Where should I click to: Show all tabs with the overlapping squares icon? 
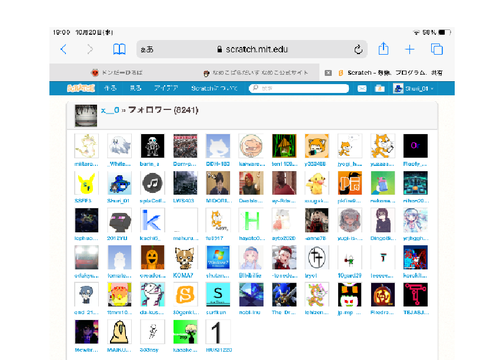(x=437, y=49)
